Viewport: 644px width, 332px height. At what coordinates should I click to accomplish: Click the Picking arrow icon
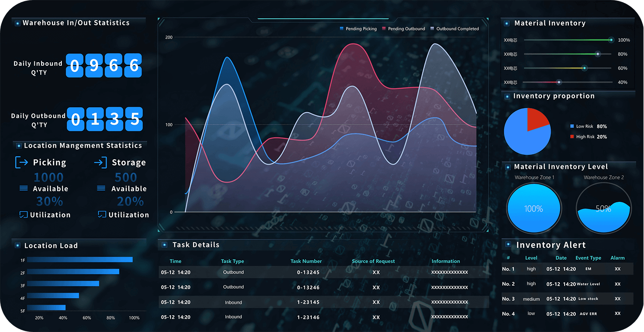tap(21, 162)
